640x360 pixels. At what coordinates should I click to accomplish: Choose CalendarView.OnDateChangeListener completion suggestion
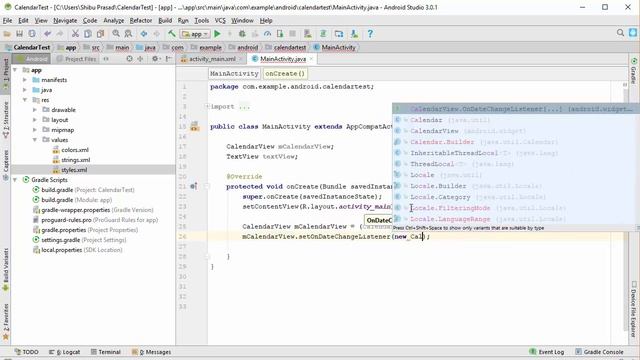[516, 109]
